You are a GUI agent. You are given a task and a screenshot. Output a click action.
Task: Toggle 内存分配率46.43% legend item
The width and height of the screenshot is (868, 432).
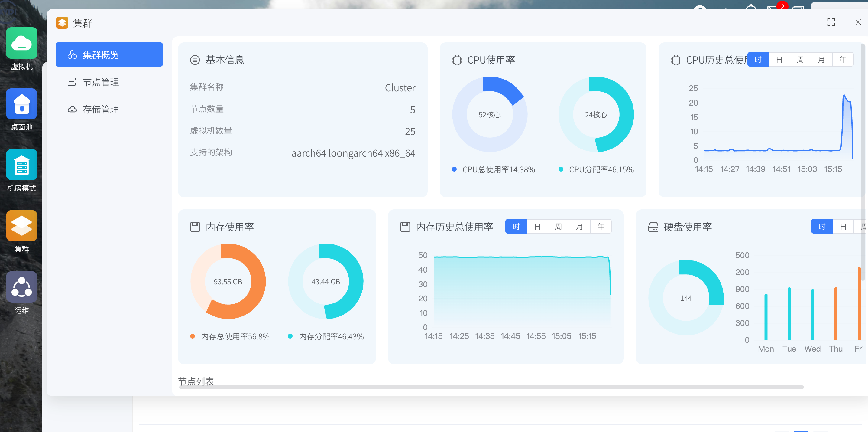(x=326, y=337)
